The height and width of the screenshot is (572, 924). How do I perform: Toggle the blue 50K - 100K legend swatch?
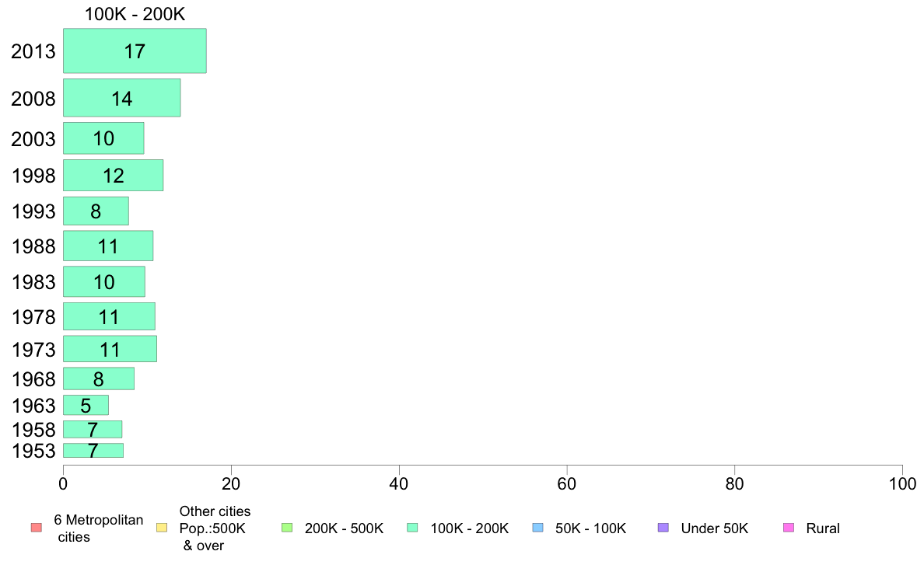coord(537,528)
